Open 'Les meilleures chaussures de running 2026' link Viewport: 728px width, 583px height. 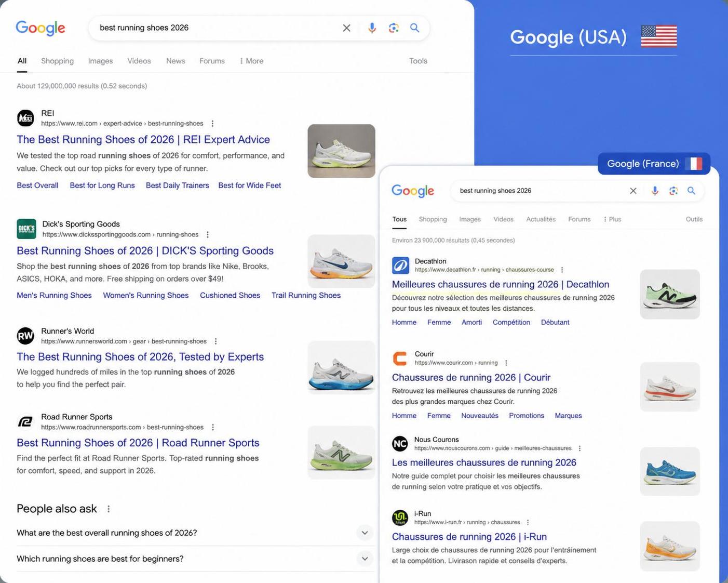(x=484, y=462)
